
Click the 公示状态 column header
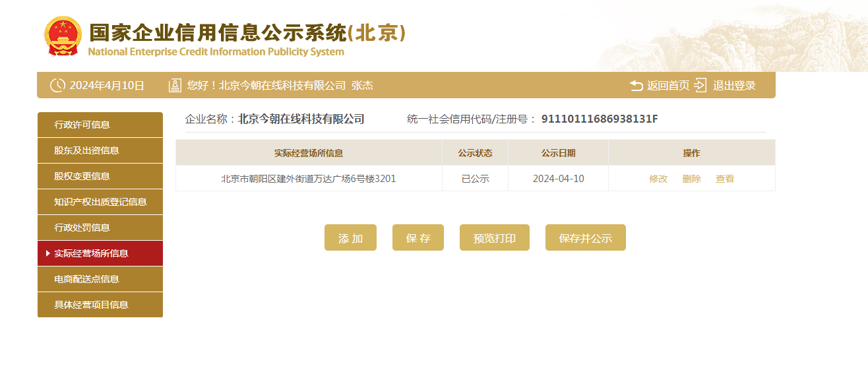point(475,153)
